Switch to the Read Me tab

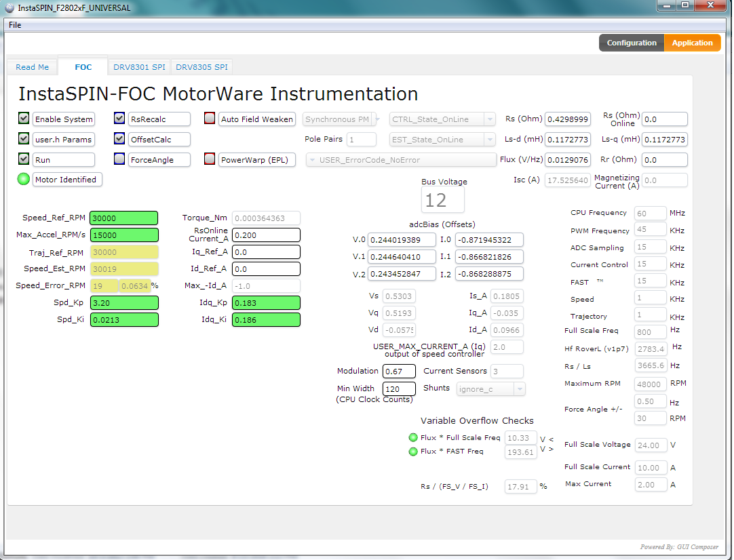tap(33, 67)
